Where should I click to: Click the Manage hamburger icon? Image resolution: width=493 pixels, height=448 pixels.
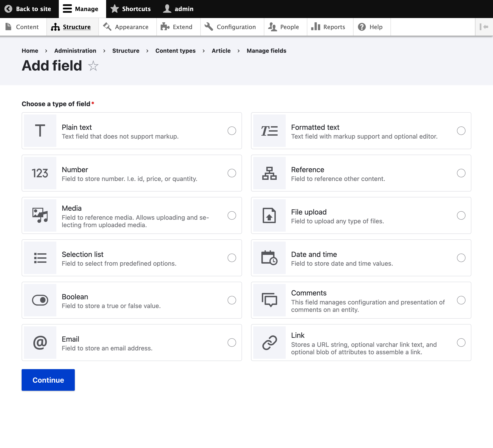[67, 9]
